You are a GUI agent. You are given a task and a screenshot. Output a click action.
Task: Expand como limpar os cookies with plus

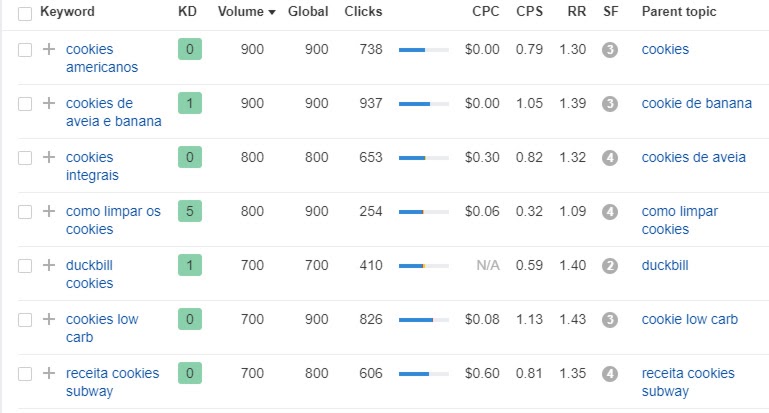49,211
